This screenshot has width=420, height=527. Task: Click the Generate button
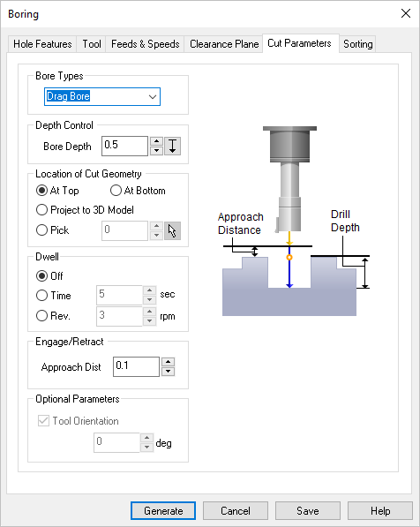pos(163,511)
